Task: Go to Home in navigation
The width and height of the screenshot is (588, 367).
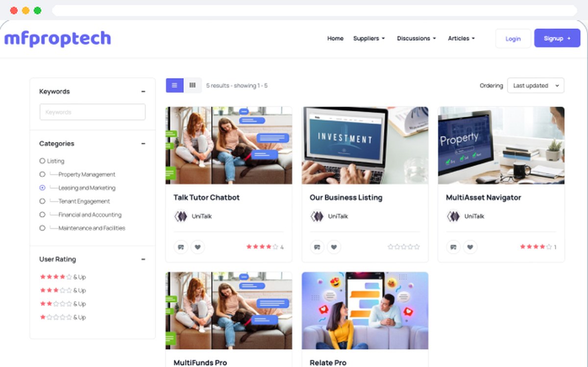Action: click(335, 38)
